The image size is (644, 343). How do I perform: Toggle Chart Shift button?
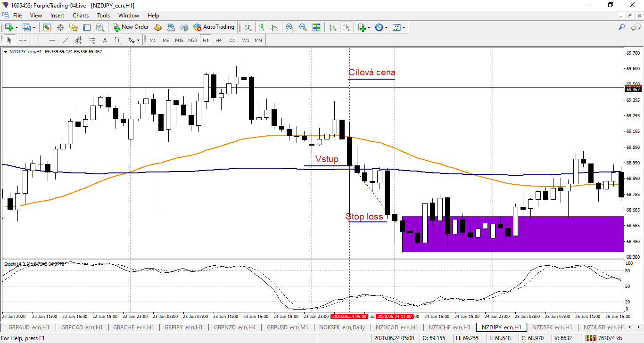(x=346, y=27)
